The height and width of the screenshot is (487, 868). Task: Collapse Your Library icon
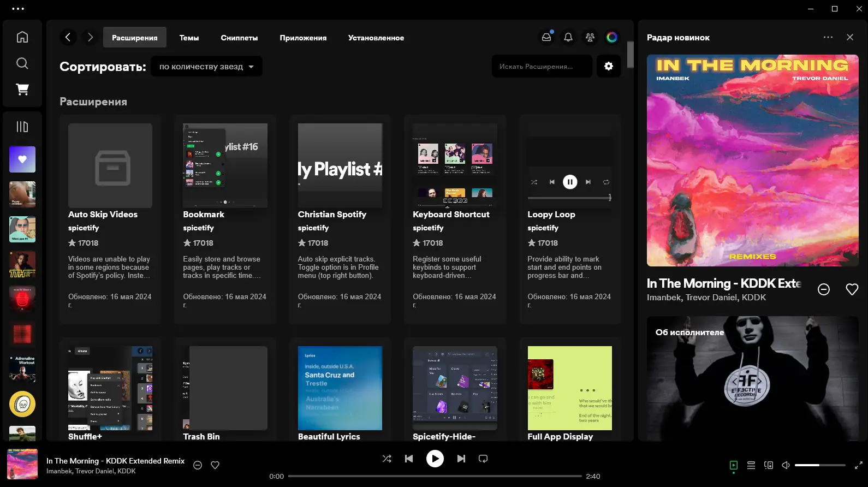pyautogui.click(x=22, y=127)
